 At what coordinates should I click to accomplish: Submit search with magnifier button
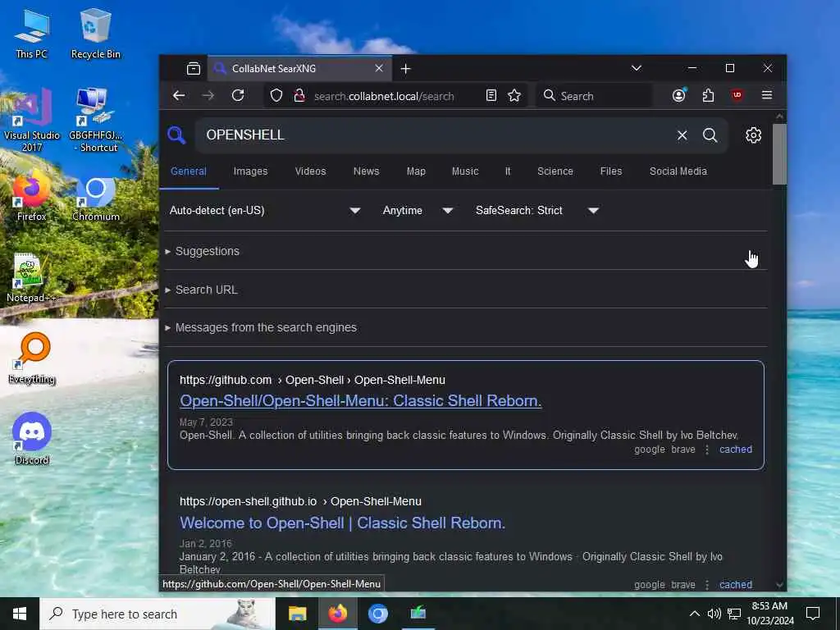pyautogui.click(x=710, y=135)
